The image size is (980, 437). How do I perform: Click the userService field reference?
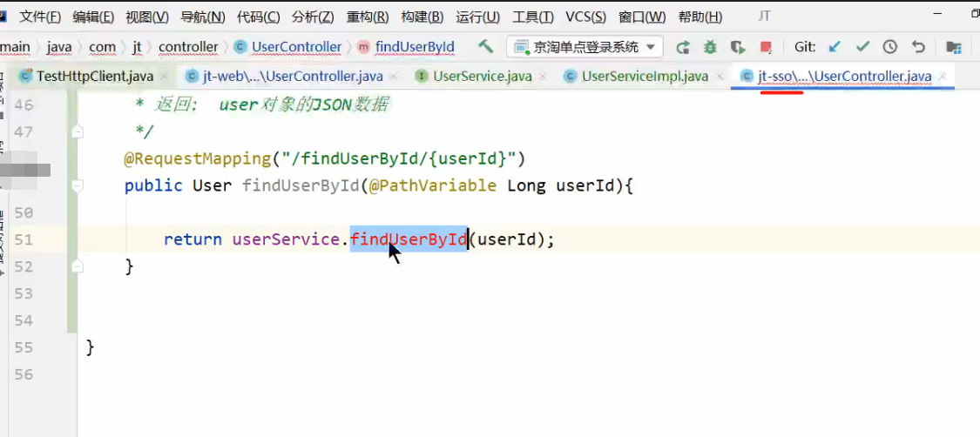click(287, 239)
